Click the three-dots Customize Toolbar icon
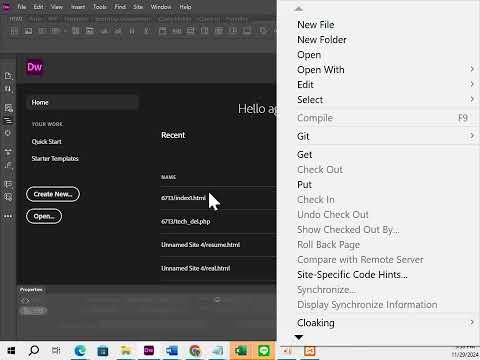 coord(8,216)
